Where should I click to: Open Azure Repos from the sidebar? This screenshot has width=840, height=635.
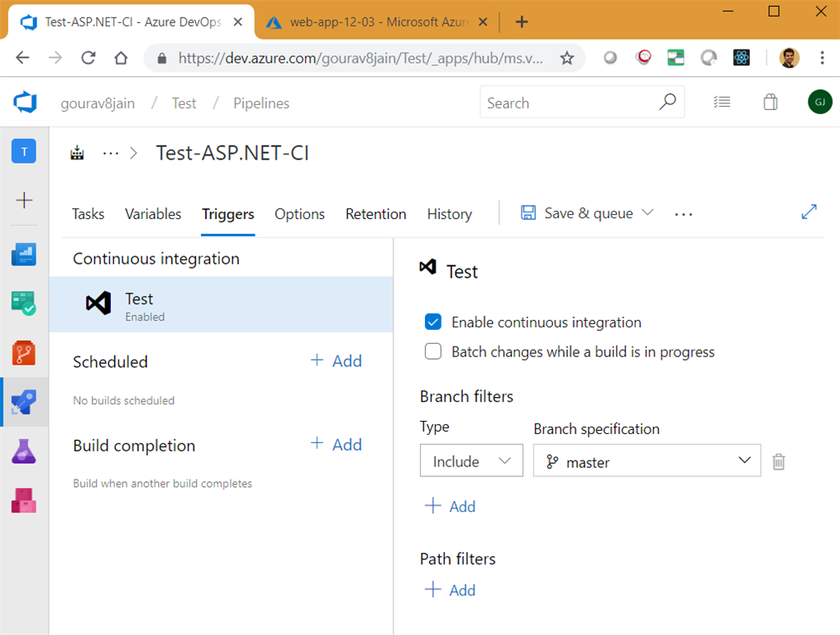[24, 353]
